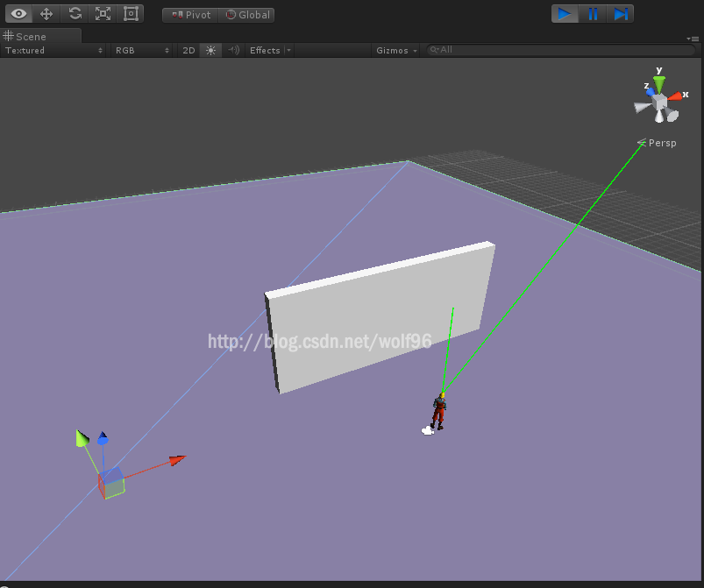Image resolution: width=704 pixels, height=588 pixels.
Task: Grab the green Y move arrow handle
Action: (82, 438)
